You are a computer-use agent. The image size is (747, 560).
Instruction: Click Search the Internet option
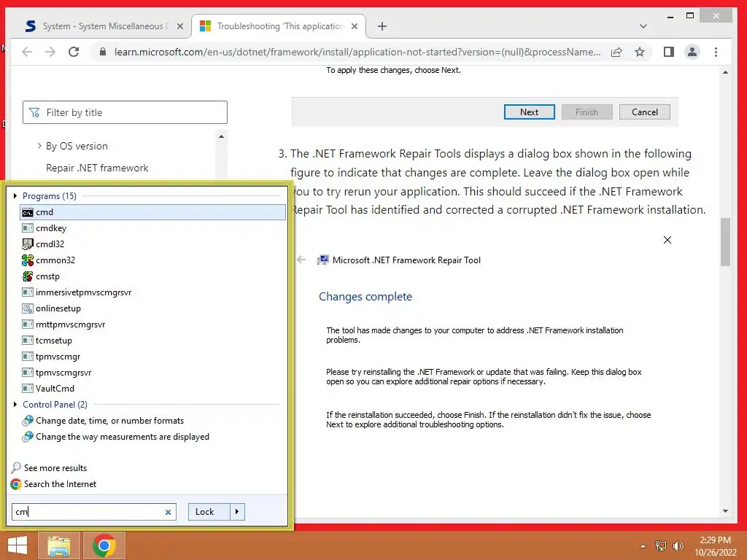pyautogui.click(x=53, y=484)
